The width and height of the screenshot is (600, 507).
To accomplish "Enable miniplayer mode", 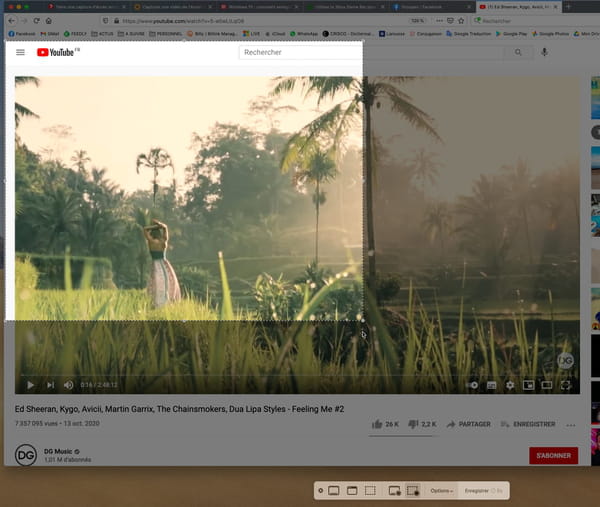I will [528, 385].
